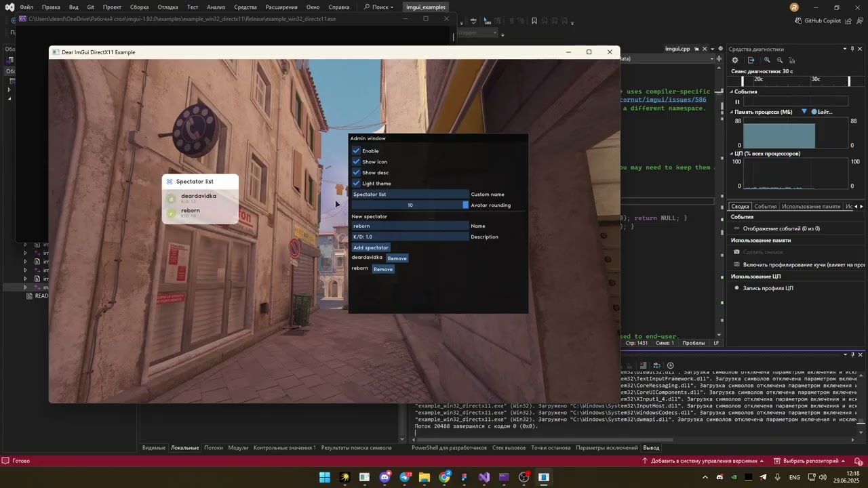Open OBS Studio from the taskbar
Viewport: 868px width, 488px height.
click(524, 477)
